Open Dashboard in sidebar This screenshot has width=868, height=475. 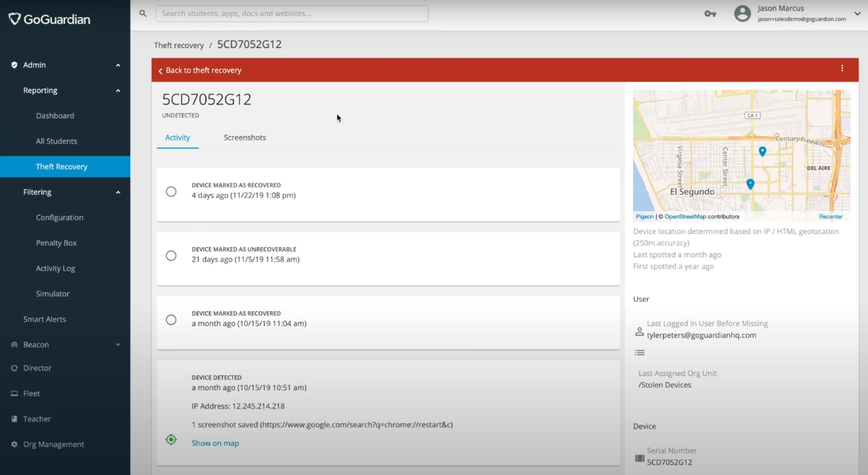pos(55,116)
